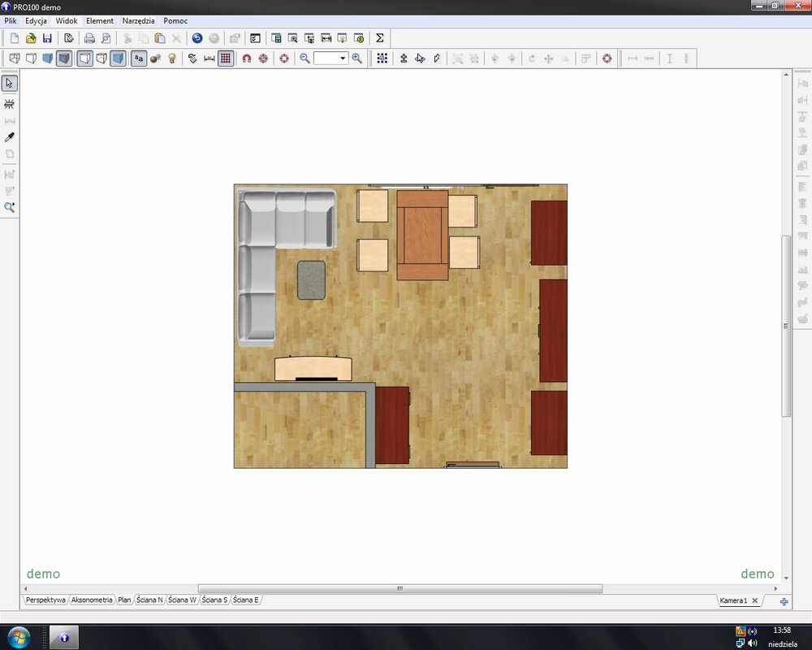Switch to the Ściana N tab
The image size is (812, 650).
149,600
